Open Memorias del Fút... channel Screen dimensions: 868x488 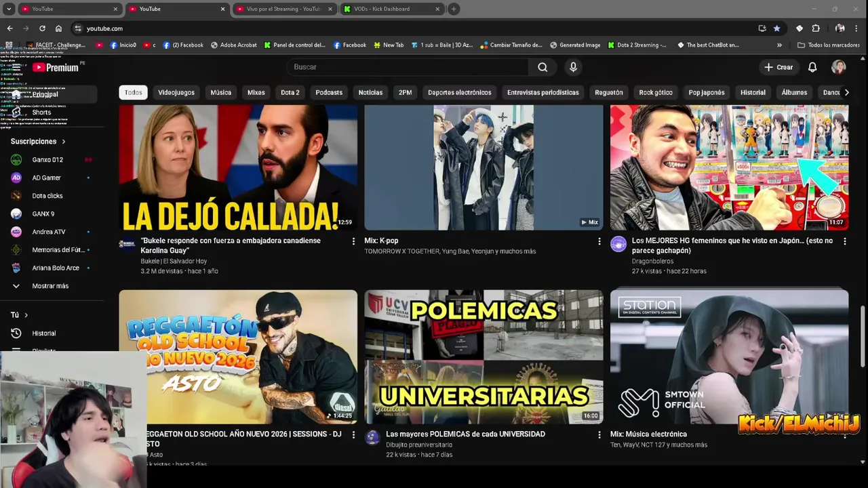51,250
